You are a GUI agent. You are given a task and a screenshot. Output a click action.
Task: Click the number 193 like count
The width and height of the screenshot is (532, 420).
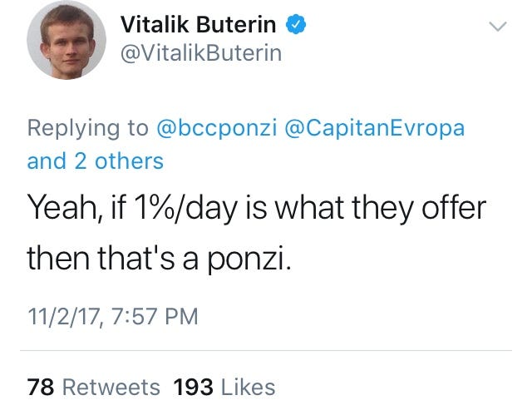pyautogui.click(x=193, y=387)
